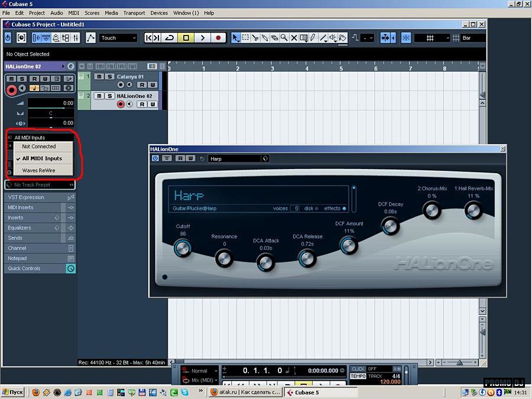Open the Input Transformer in the inspector
The image size is (532, 399).
69,79
